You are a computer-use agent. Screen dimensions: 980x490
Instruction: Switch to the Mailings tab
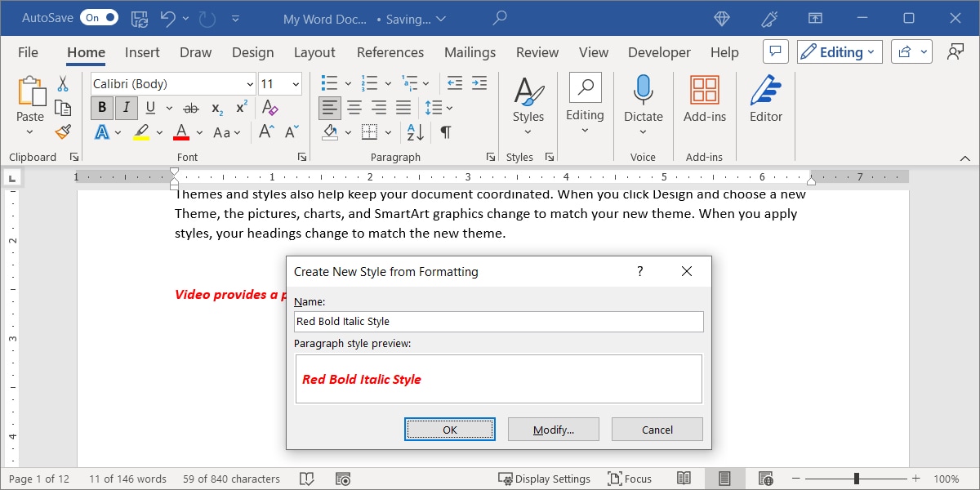(x=470, y=52)
